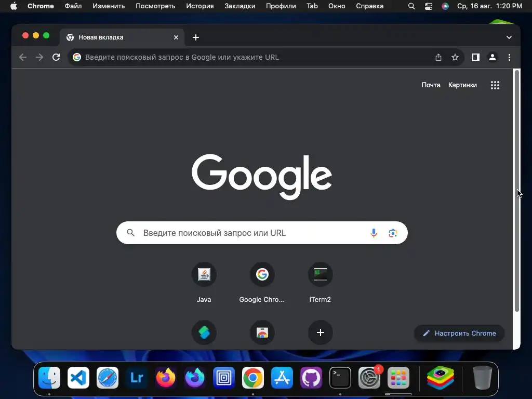This screenshot has height=399, width=532.
Task: Click the date and time in menu bar
Action: [489, 6]
